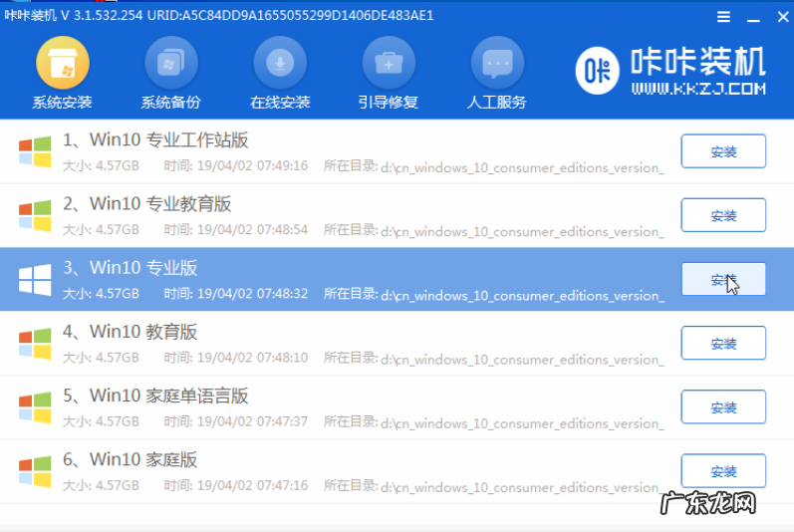
Task: Click the time 19/04/02 07:48:32
Action: pos(252,294)
